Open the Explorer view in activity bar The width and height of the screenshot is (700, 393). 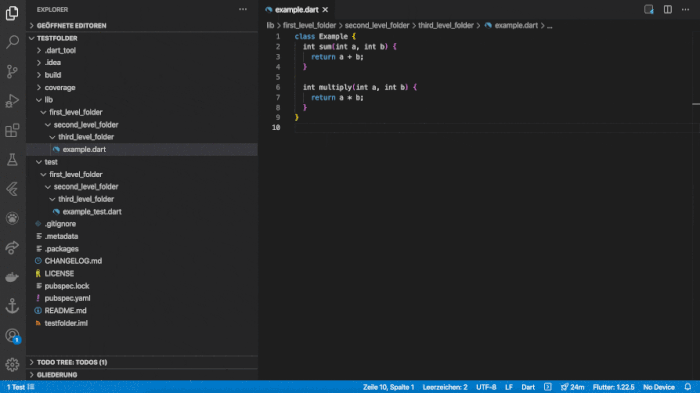(x=12, y=13)
